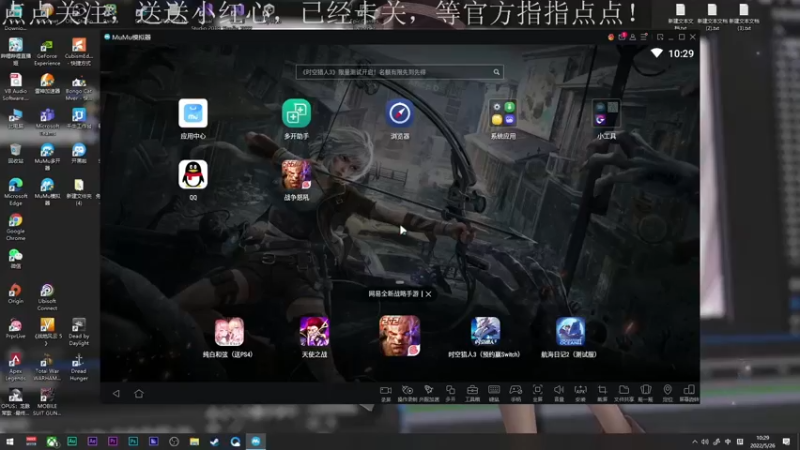Click the 操作录制 tool

point(407,392)
